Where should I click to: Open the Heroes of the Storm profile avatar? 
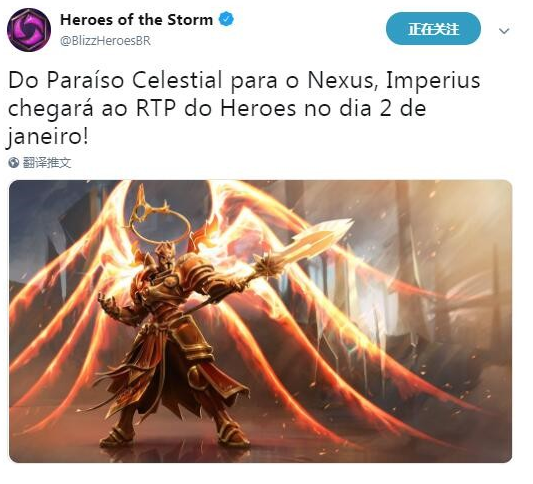[29, 30]
